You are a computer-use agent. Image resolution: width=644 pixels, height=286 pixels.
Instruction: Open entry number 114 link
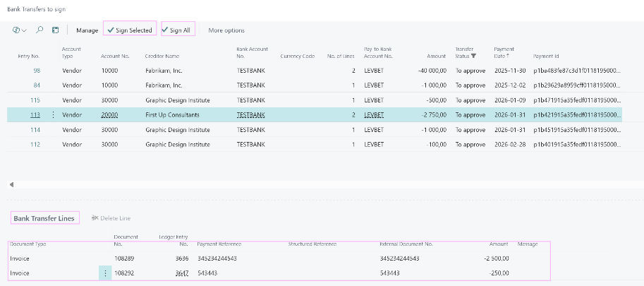click(35, 130)
